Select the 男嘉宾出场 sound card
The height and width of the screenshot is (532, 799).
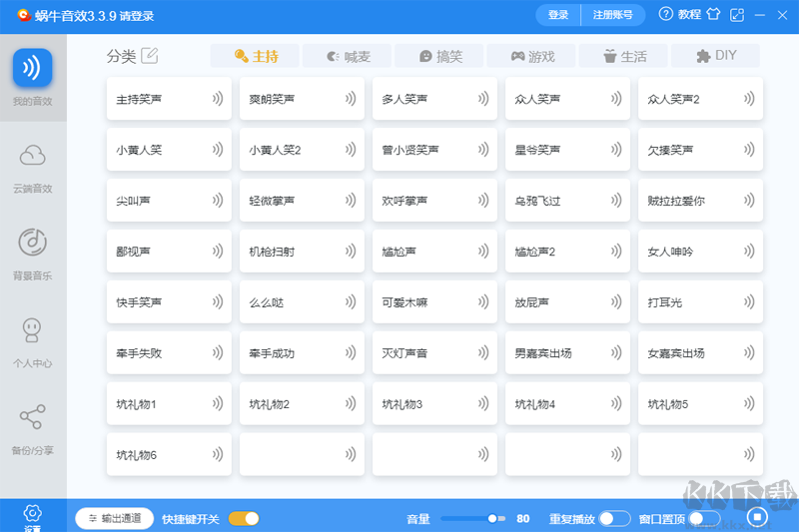click(x=567, y=353)
